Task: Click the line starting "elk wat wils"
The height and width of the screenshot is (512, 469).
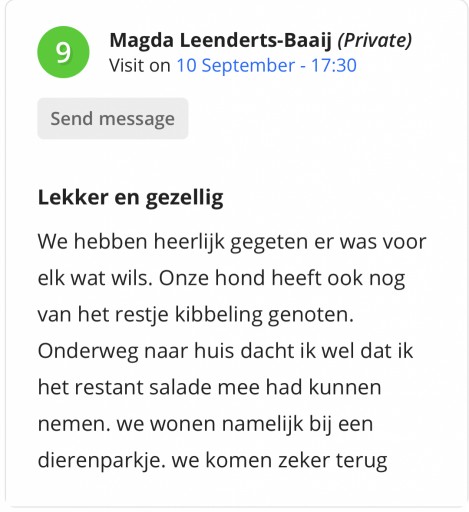Action: click(x=221, y=278)
